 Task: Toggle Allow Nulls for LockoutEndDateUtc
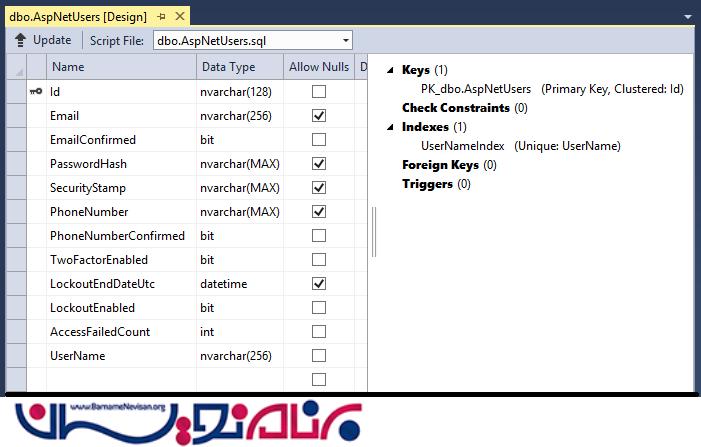click(319, 284)
